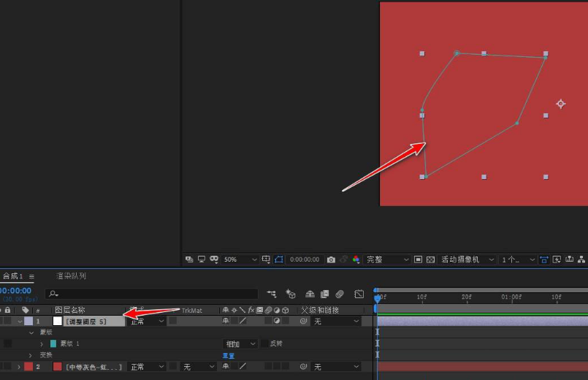Open the 50% magnification dropdown
Screen dimensions: 588x380
(240, 259)
